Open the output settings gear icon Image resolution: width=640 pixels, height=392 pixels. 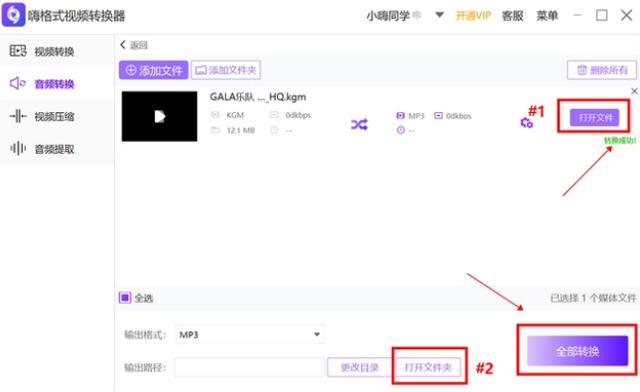pos(526,122)
